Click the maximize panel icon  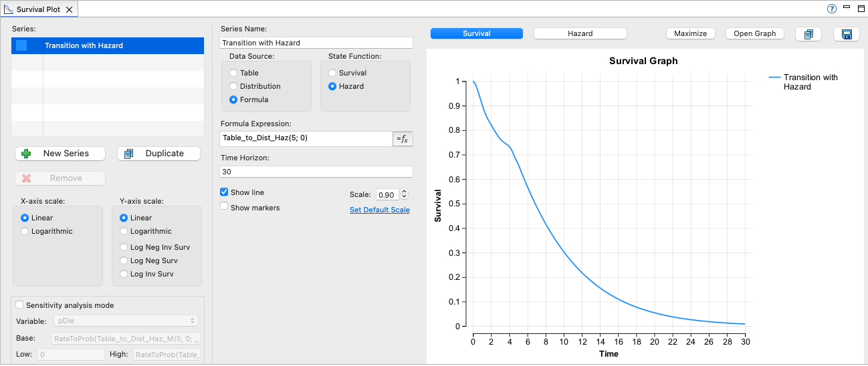tap(861, 8)
